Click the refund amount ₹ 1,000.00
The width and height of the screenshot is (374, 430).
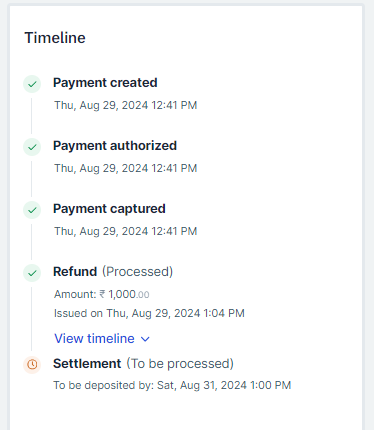[124, 294]
